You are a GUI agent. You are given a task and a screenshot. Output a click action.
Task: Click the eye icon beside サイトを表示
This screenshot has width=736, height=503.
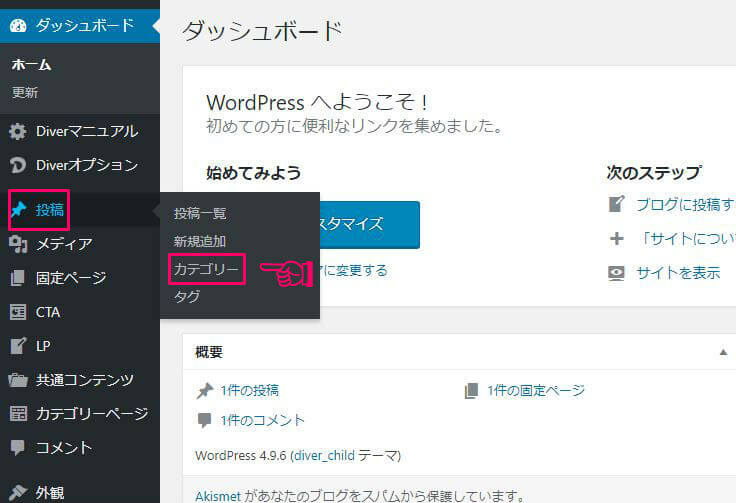[x=616, y=273]
